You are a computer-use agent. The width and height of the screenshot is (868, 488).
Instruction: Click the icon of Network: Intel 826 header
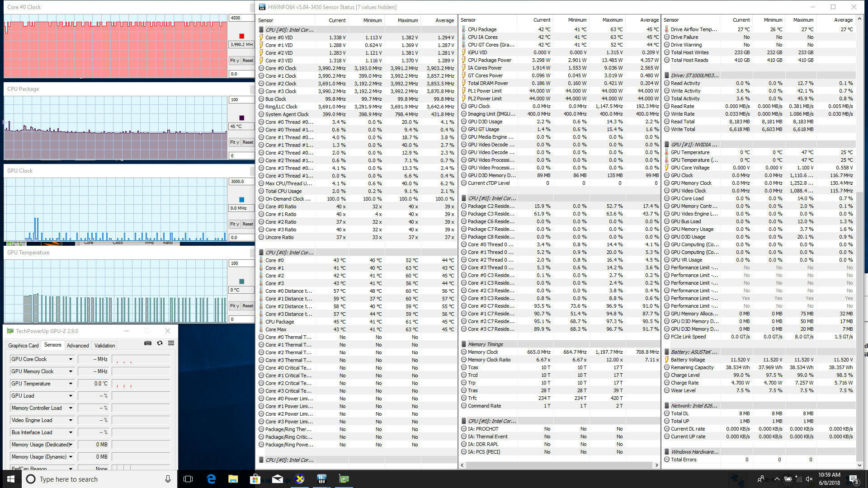tap(667, 406)
